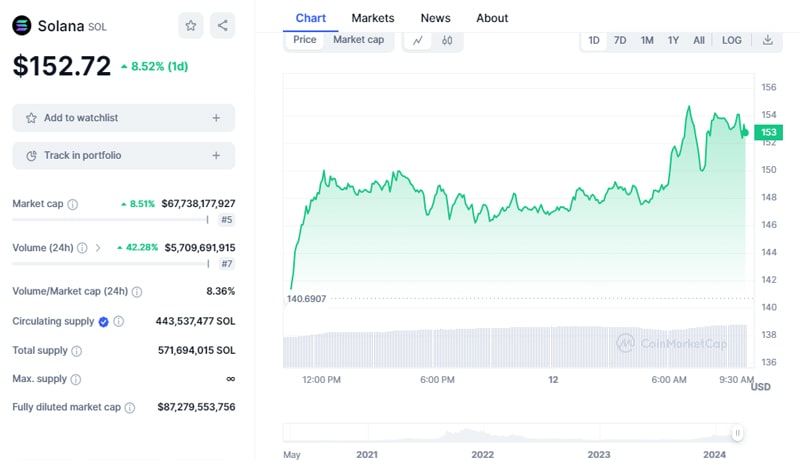Add Solana to watchlist
Image resolution: width=800 pixels, height=460 pixels.
point(123,118)
